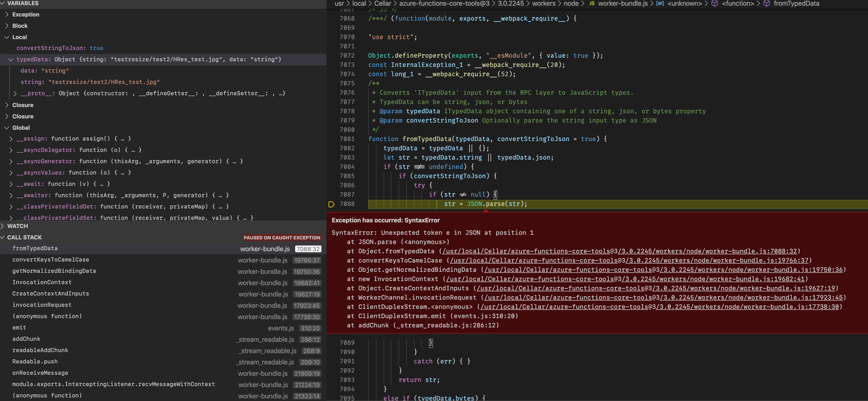Click the node breadcrumb item
Image resolution: width=868 pixels, height=401 pixels.
click(x=571, y=4)
